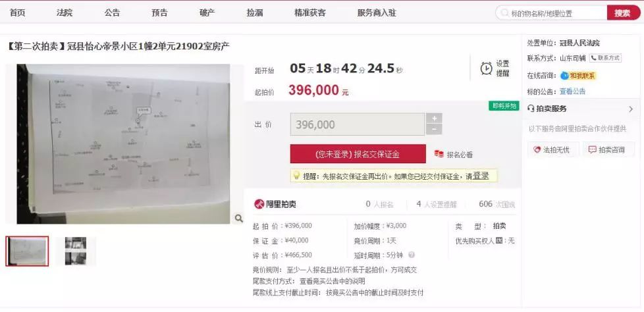Click the search magnifier in search box
The width and height of the screenshot is (644, 312).
click(504, 13)
